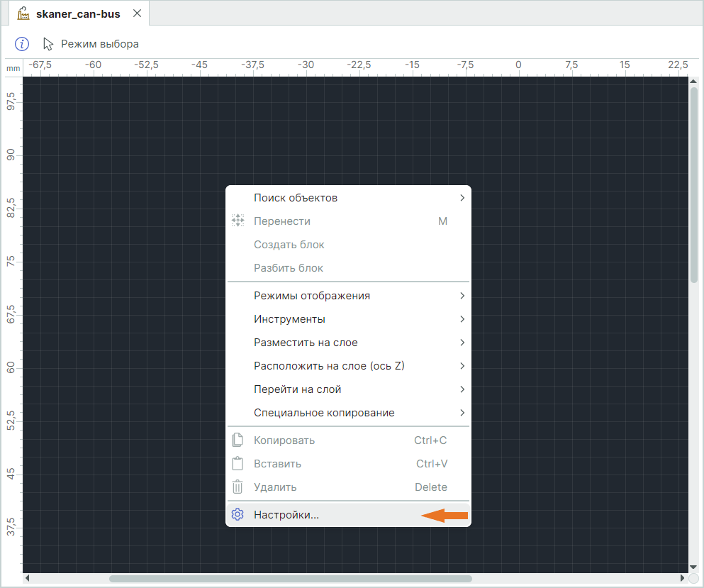Close the skaner_can-bus tab
Image resolution: width=704 pixels, height=588 pixels.
pyautogui.click(x=138, y=13)
